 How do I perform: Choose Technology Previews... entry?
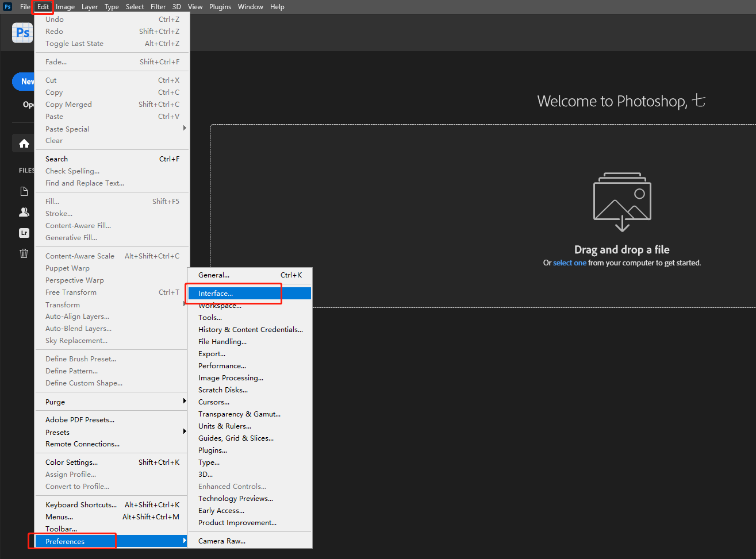(250, 498)
